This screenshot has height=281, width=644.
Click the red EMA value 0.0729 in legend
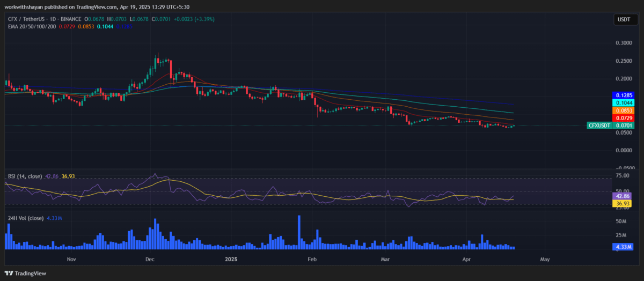(68, 26)
